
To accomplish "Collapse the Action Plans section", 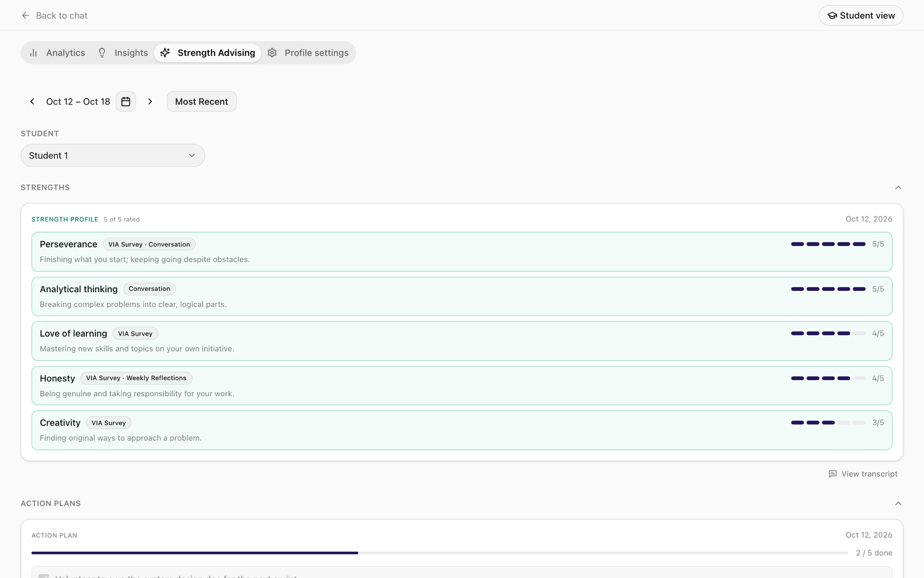I will pyautogui.click(x=898, y=504).
